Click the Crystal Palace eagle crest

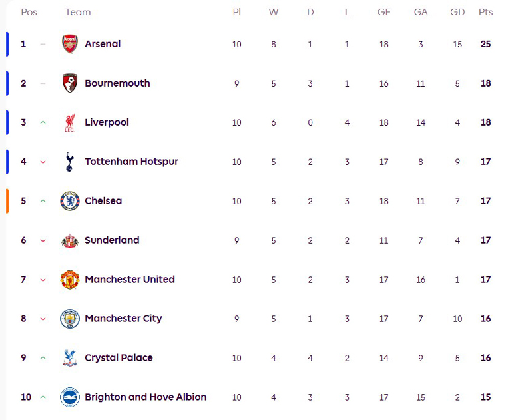(69, 358)
